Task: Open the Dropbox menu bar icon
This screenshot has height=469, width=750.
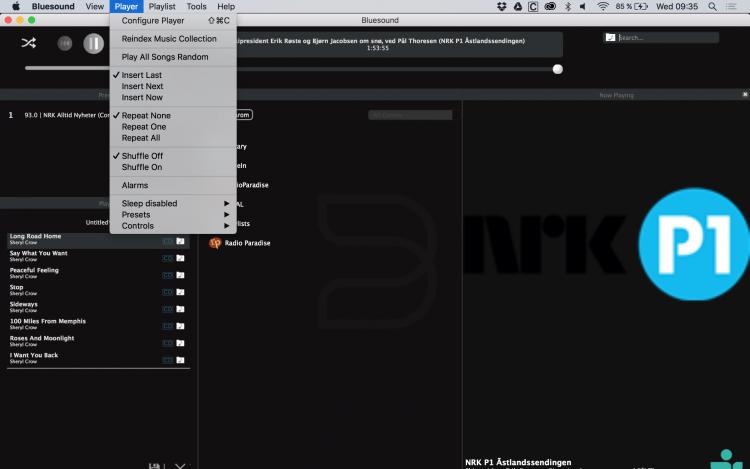Action: pyautogui.click(x=501, y=6)
